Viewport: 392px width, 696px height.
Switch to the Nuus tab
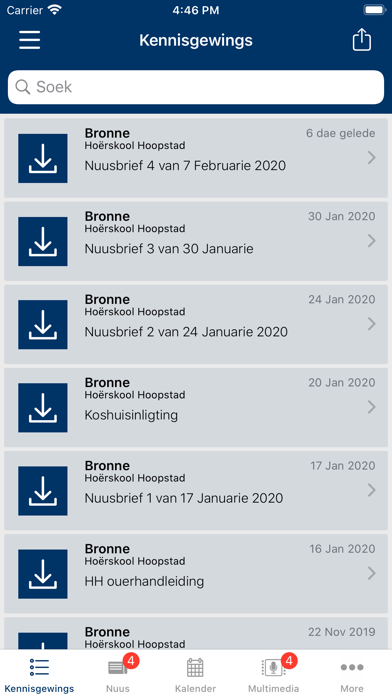(x=118, y=673)
